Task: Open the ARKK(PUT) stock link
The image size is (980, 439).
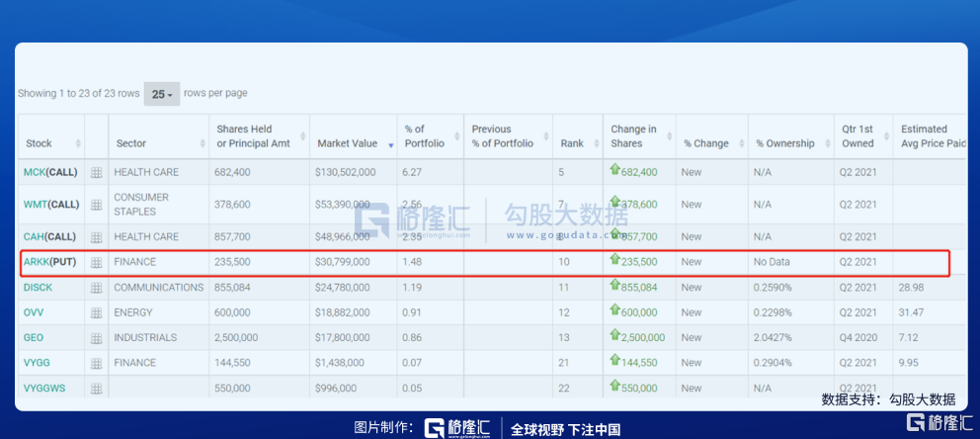Action: (x=49, y=262)
